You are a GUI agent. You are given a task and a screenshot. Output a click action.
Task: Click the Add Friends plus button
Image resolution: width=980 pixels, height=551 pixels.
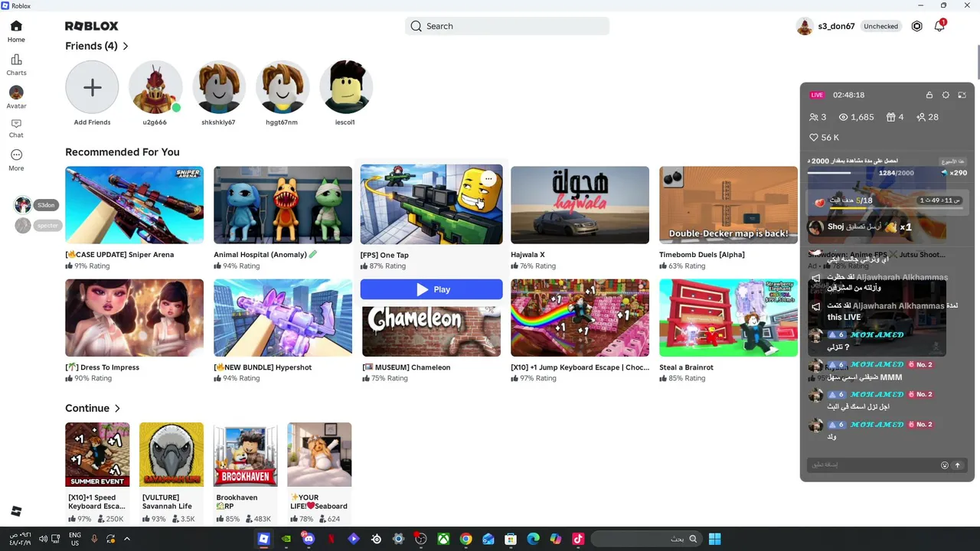click(x=92, y=87)
